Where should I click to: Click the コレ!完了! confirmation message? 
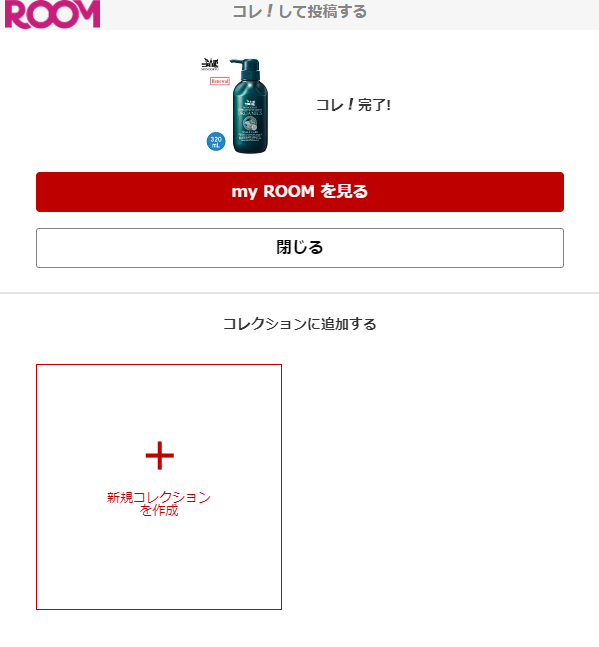[353, 105]
